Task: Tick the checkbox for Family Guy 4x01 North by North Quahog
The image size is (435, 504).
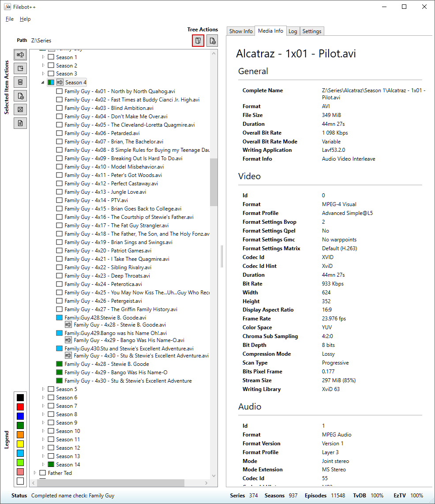Action: click(60, 91)
